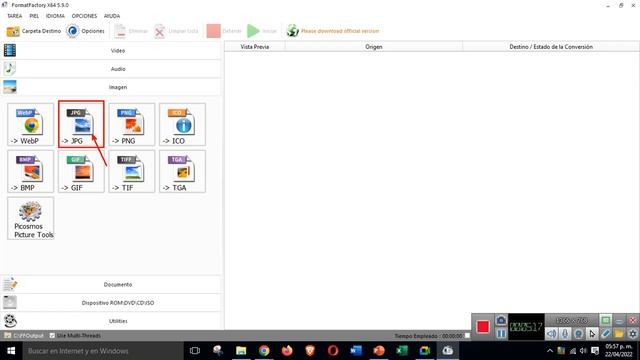Select the -> ICO converter icon
Viewport: 640px width, 360px height.
click(182, 124)
